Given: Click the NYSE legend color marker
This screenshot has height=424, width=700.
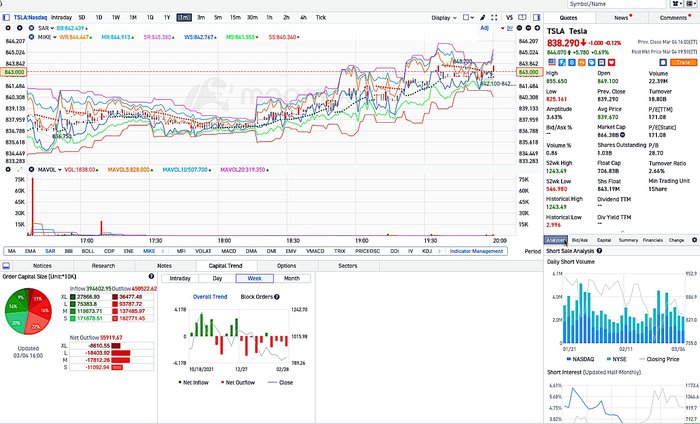Looking at the screenshot, I should (x=609, y=359).
